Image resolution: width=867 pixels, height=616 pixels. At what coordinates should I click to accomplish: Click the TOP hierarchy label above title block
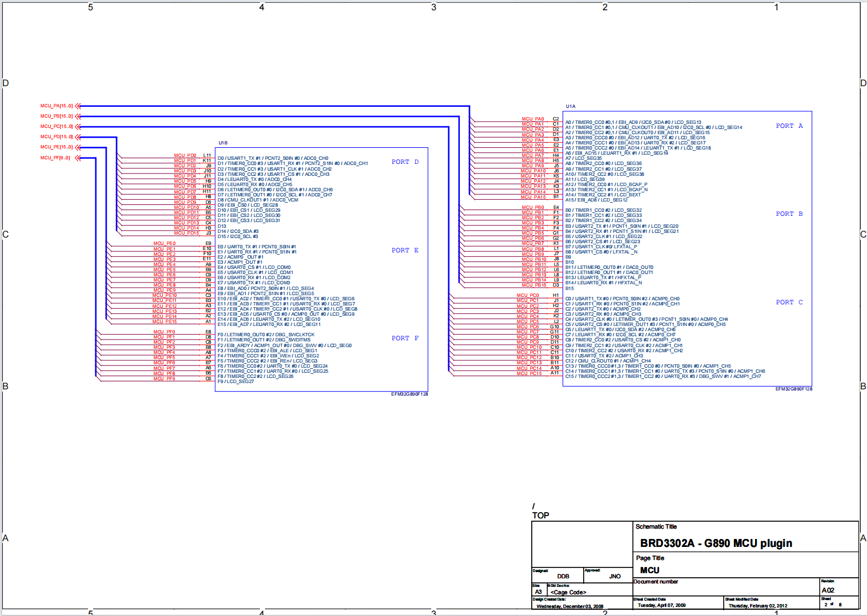point(540,516)
